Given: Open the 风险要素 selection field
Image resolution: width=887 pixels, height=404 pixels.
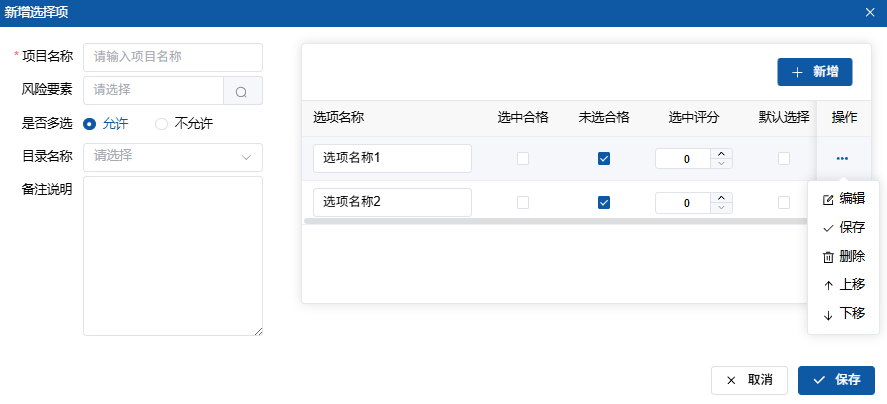Looking at the screenshot, I should pyautogui.click(x=153, y=91).
